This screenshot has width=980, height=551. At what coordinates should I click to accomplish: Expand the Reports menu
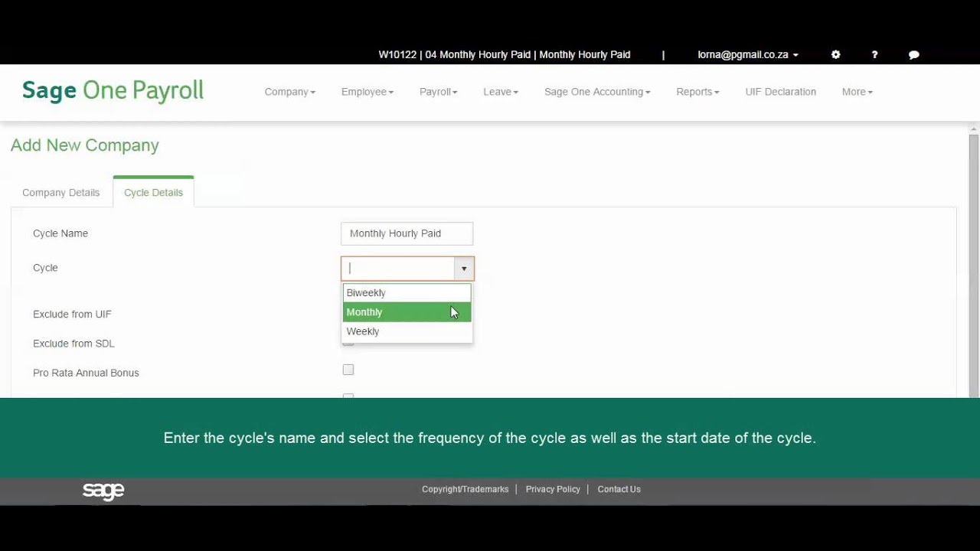[697, 92]
